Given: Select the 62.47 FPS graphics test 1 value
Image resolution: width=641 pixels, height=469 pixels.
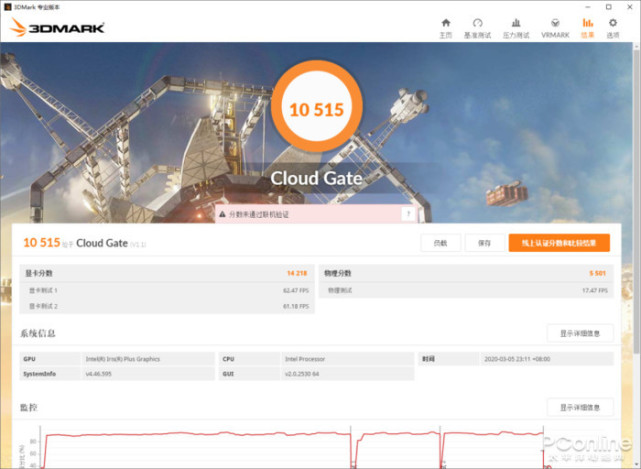Looking at the screenshot, I should (x=296, y=290).
